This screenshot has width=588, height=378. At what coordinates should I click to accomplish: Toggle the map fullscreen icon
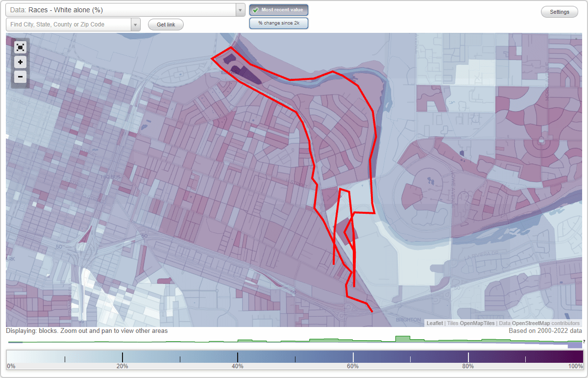coord(20,47)
